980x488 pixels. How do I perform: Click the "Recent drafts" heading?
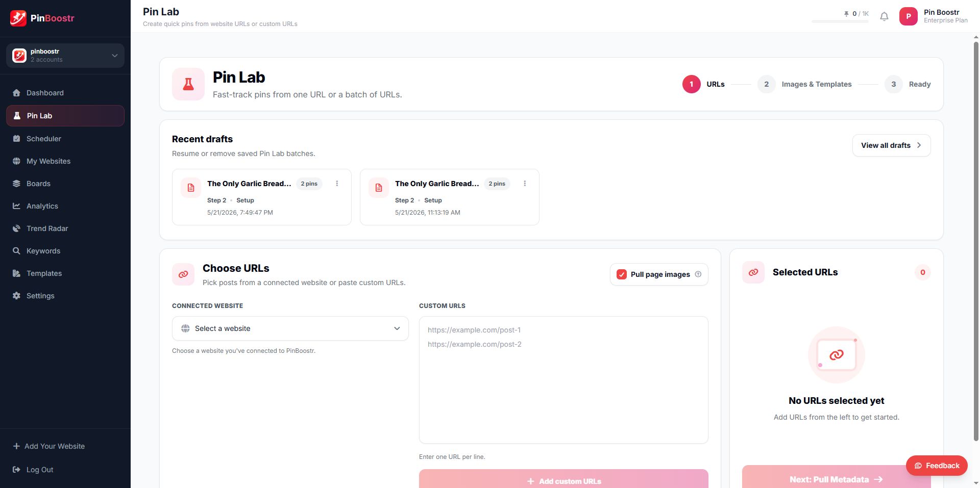tap(203, 139)
